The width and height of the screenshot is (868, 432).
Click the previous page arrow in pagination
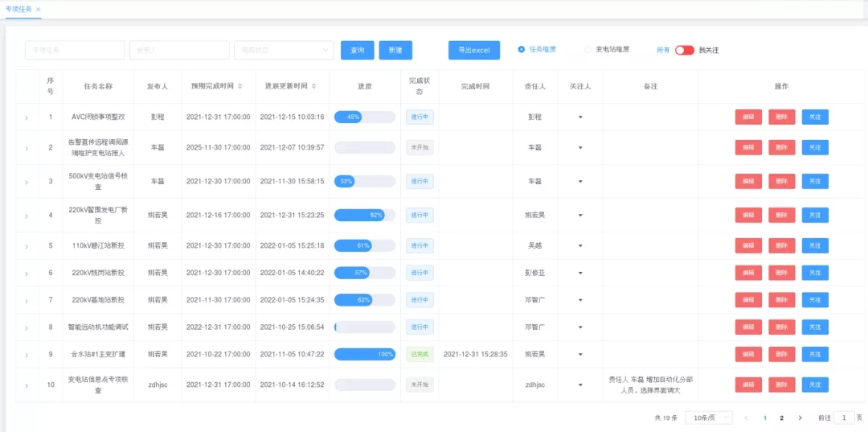pyautogui.click(x=746, y=418)
